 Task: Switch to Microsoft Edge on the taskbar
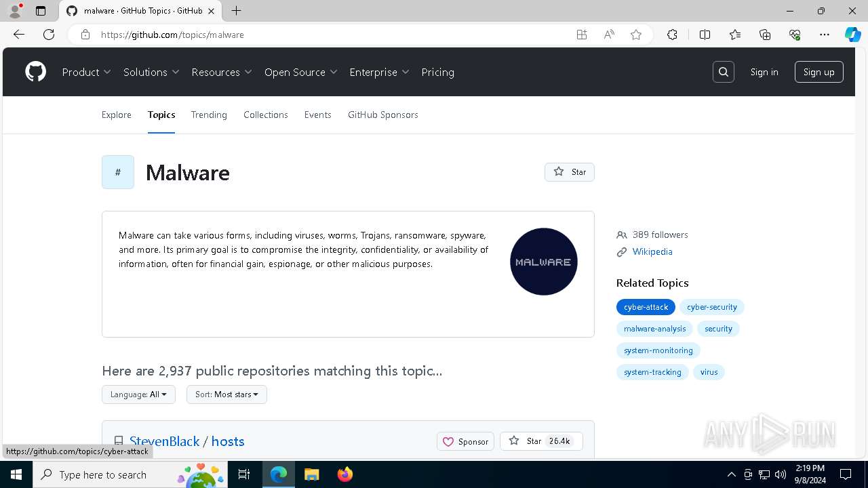tap(279, 474)
